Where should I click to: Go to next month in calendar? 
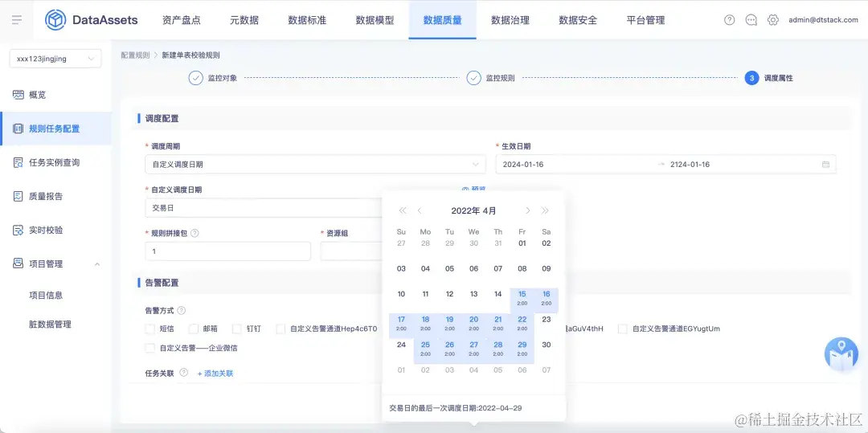tap(527, 210)
